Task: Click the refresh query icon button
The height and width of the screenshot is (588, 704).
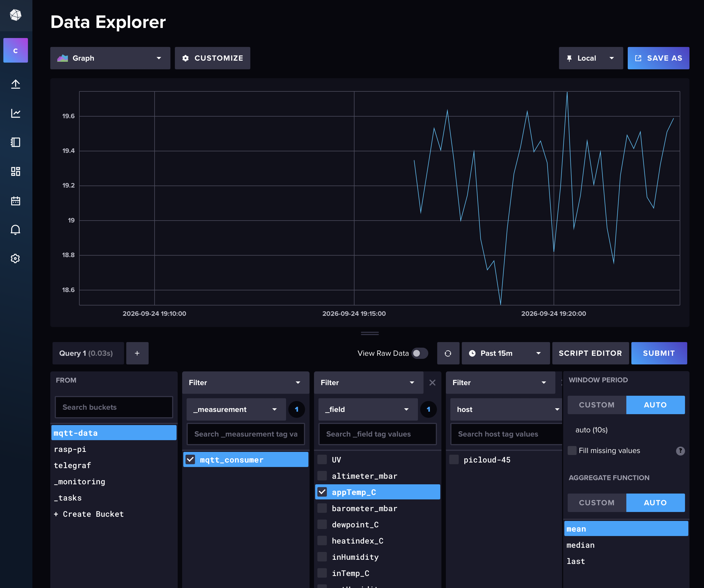Action: point(448,353)
